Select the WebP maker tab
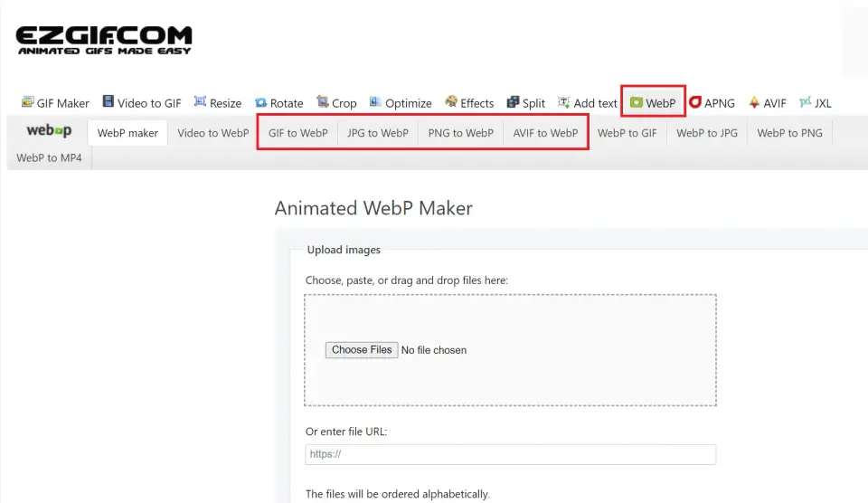Viewport: 868px width, 503px height. click(x=127, y=133)
